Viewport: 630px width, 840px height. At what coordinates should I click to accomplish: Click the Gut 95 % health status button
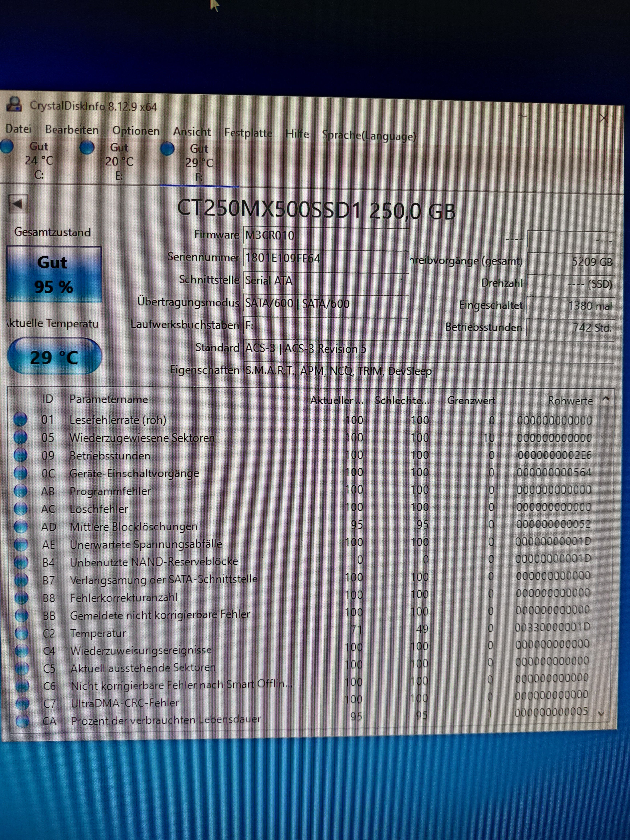[54, 274]
